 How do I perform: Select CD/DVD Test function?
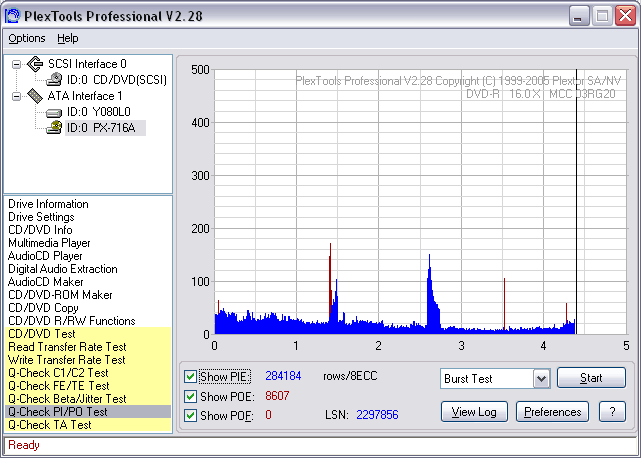tap(88, 334)
